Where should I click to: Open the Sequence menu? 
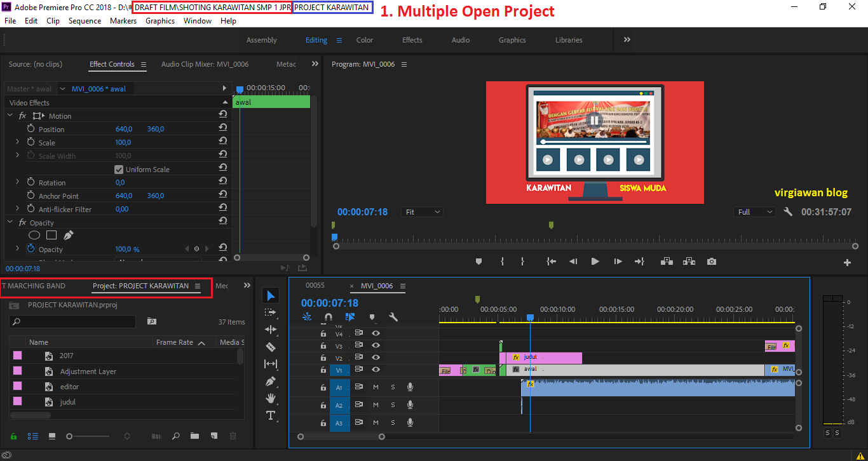tap(85, 21)
